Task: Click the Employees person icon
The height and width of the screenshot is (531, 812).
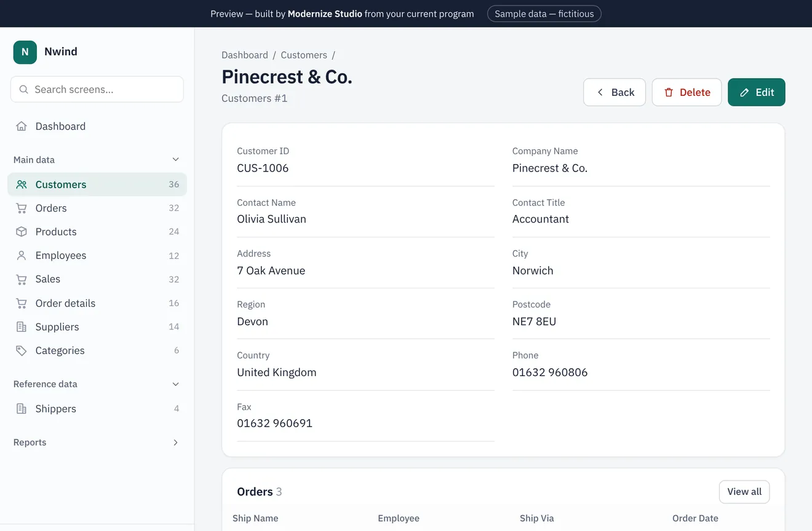Action: point(22,256)
